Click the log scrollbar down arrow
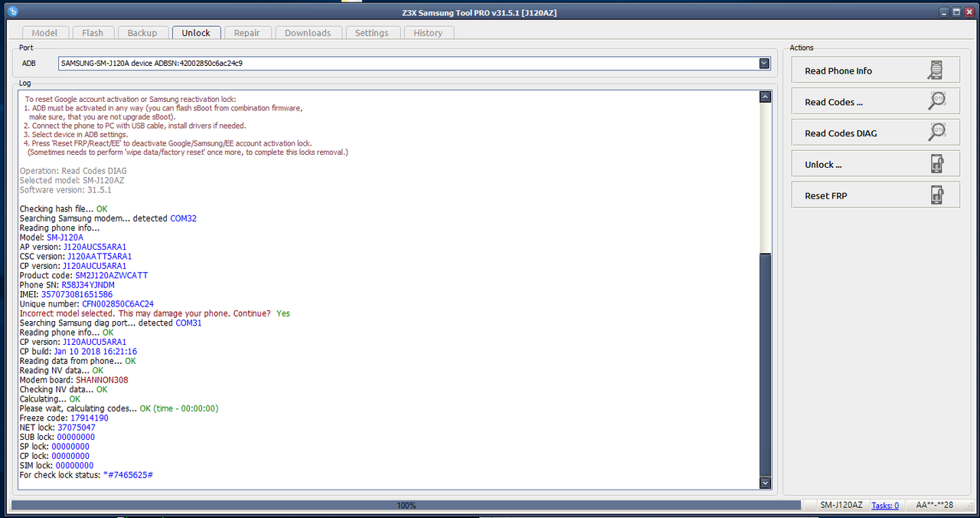 tap(765, 483)
